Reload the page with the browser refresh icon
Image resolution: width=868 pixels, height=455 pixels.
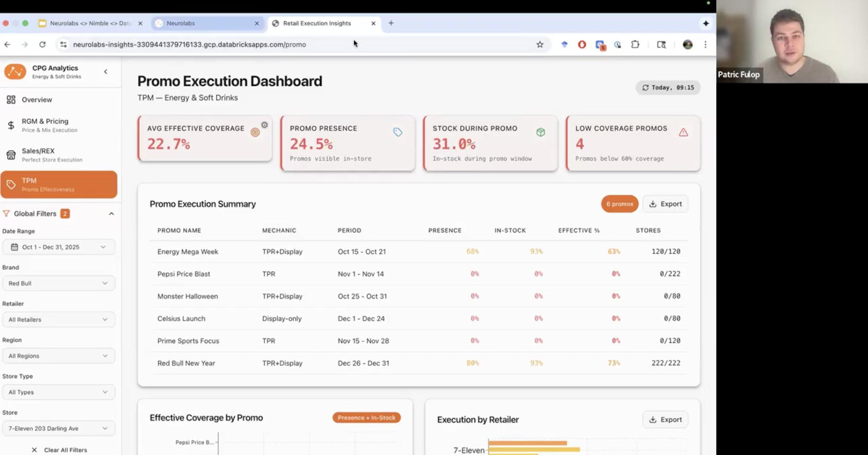click(x=42, y=45)
